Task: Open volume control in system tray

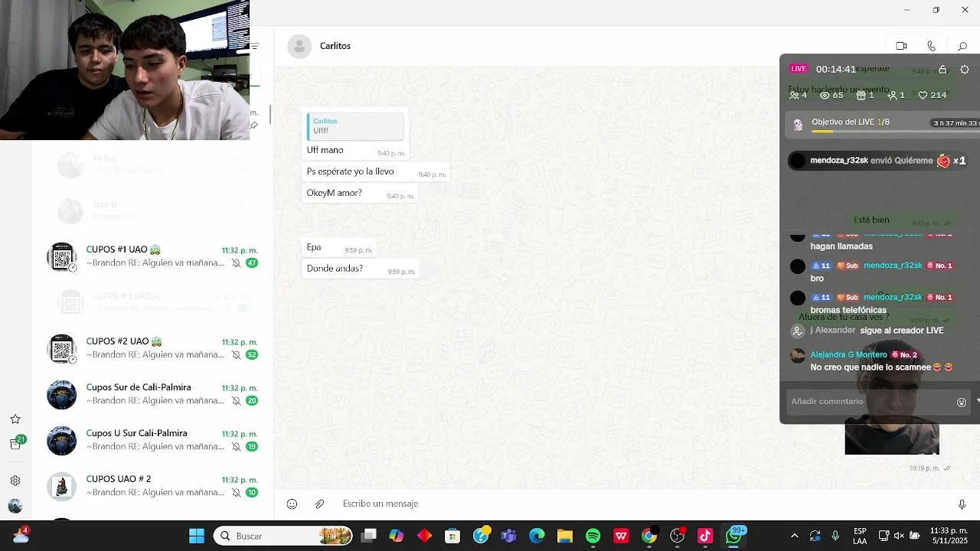Action: pyautogui.click(x=900, y=536)
